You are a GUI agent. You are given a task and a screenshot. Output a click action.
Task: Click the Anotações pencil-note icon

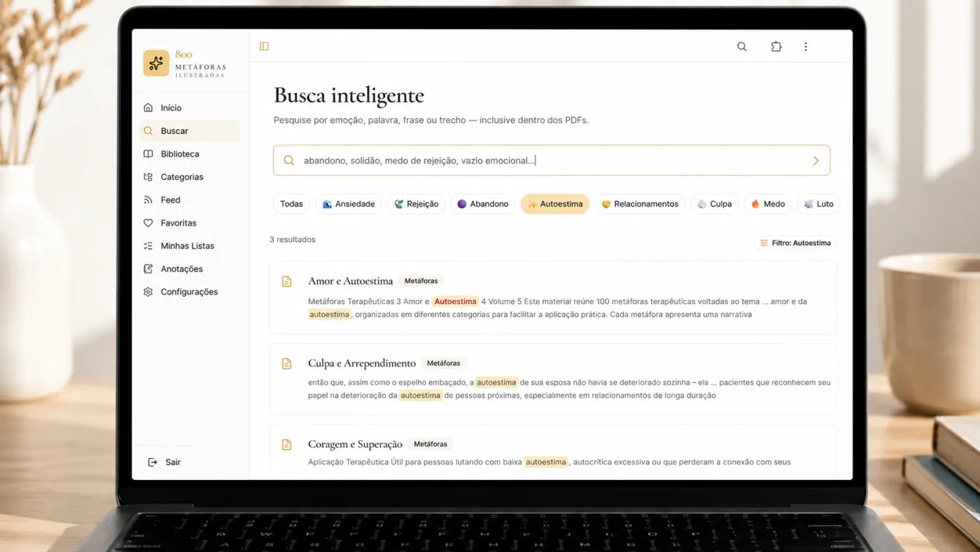click(x=148, y=269)
